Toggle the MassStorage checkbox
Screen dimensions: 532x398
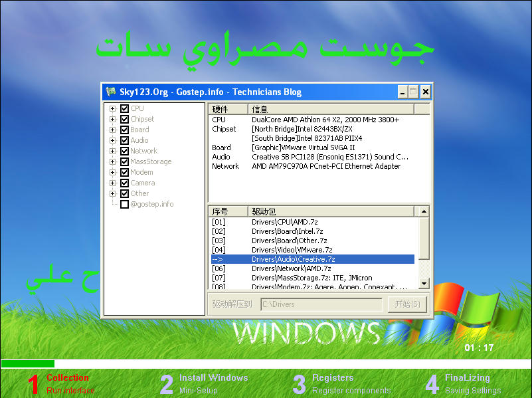pyautogui.click(x=124, y=162)
